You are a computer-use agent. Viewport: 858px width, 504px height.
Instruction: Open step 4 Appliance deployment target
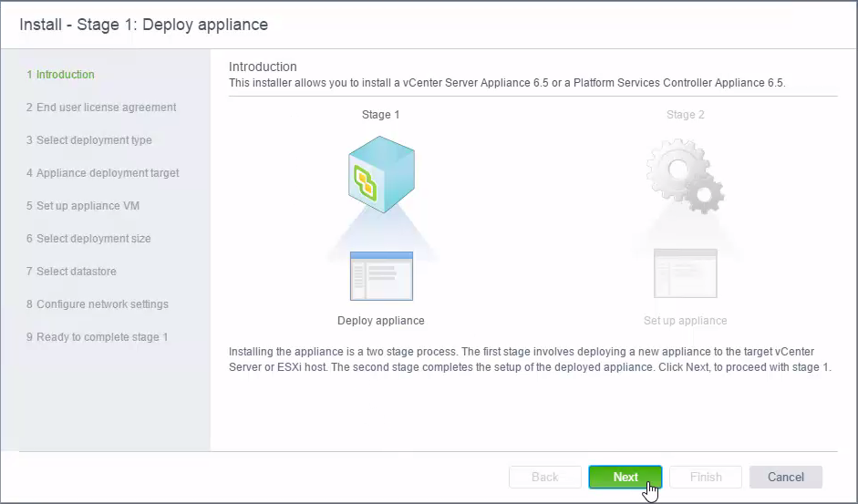(x=103, y=173)
